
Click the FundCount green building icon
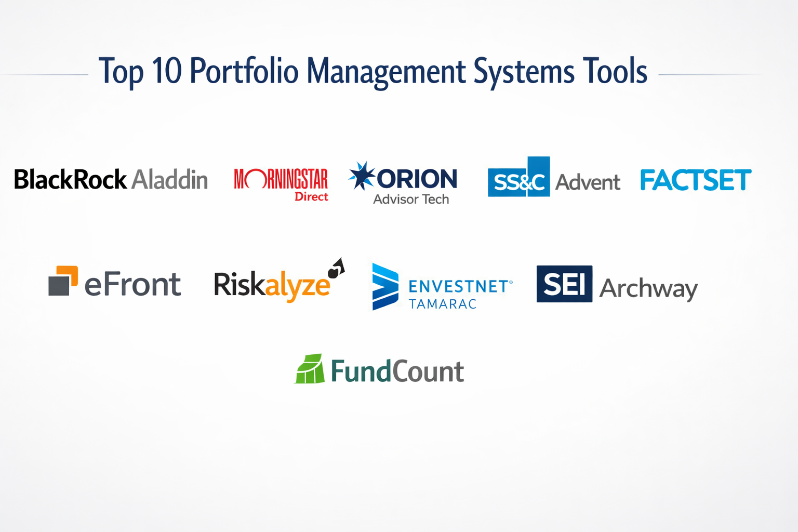click(310, 369)
